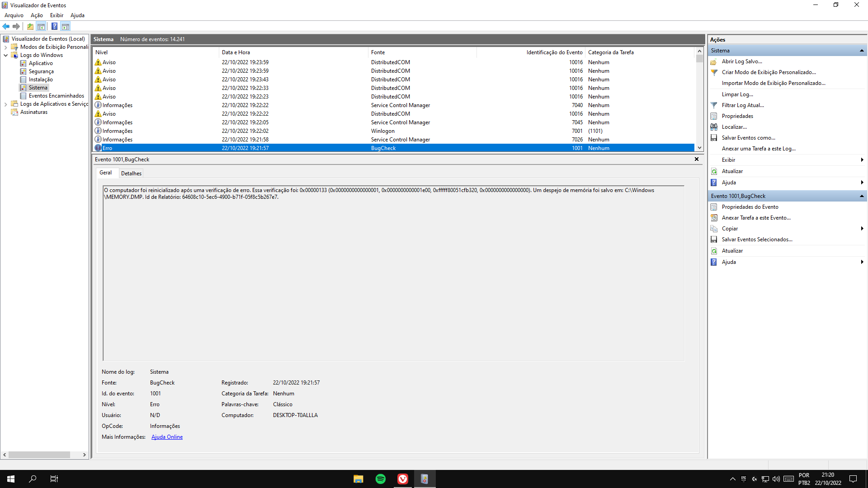
Task: Select Assinaturas in the tree
Action: 34,112
